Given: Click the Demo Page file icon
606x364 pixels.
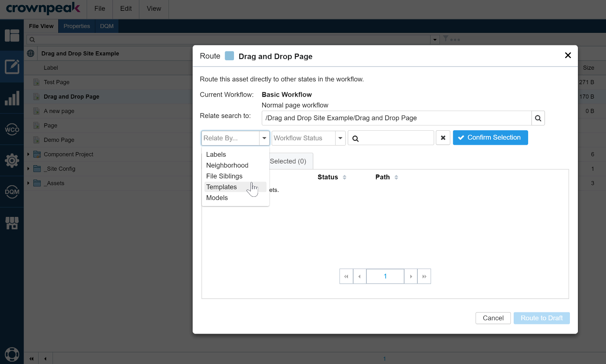Looking at the screenshot, I should (36, 140).
